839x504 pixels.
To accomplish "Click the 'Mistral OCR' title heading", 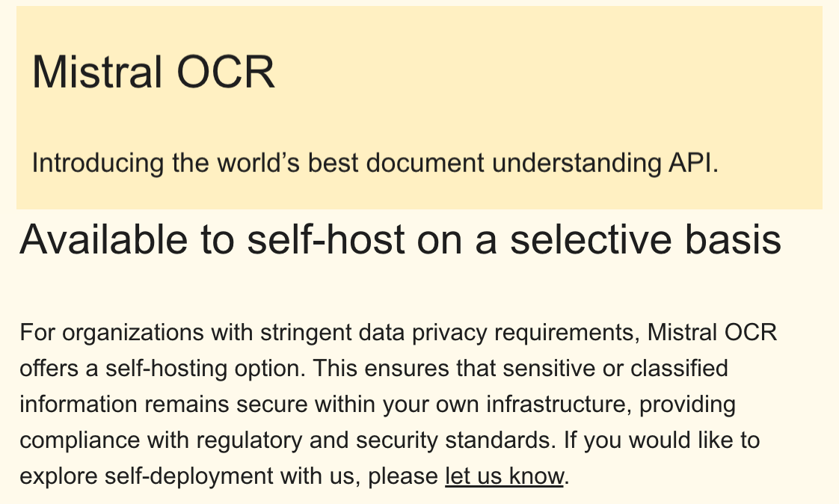I will 153,73.
